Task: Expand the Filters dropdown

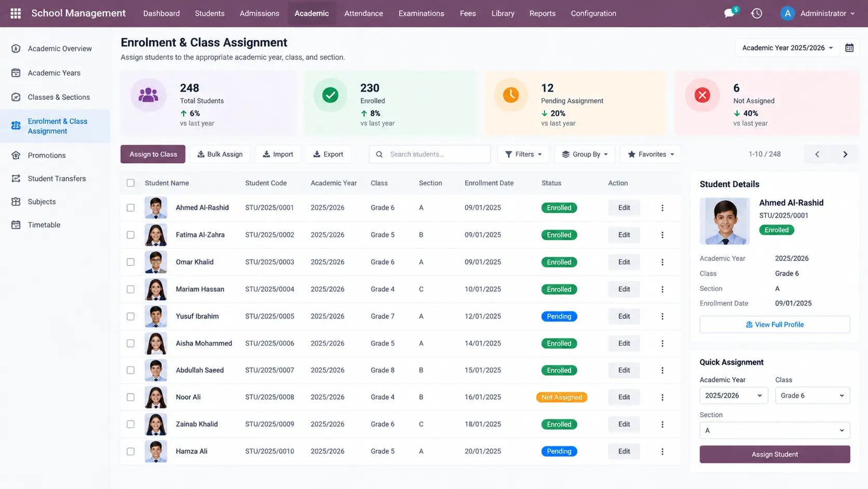Action: click(523, 154)
